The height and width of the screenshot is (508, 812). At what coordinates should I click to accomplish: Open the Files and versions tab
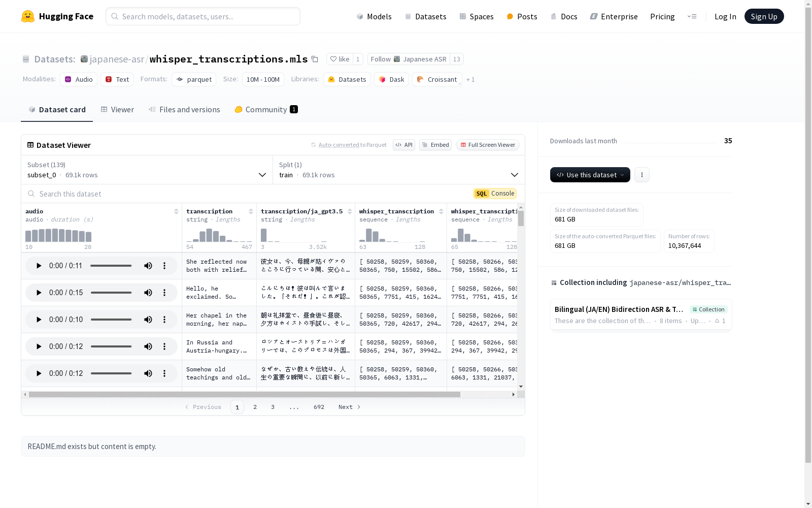tap(184, 110)
